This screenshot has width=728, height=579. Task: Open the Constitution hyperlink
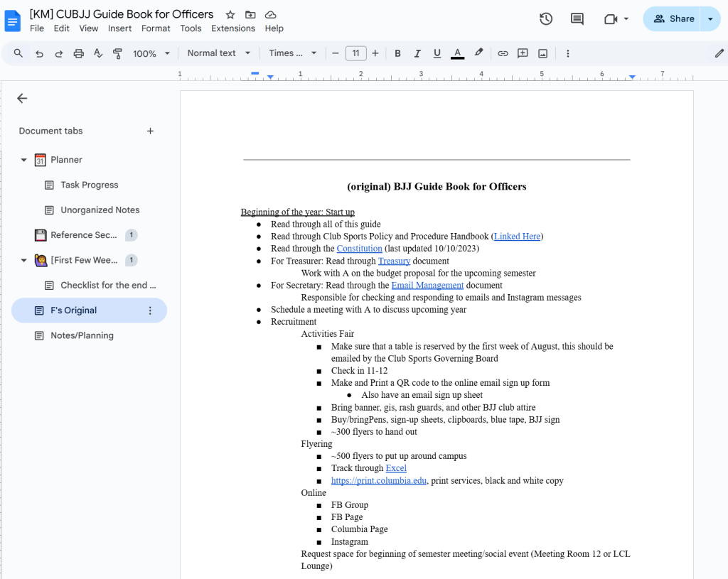pos(359,249)
